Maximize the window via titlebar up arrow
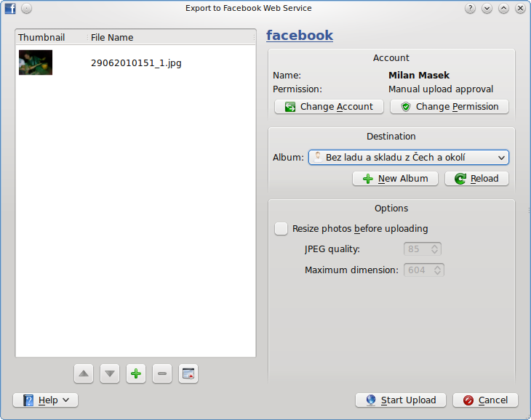Viewport: 531px width, 420px height. 503,9
